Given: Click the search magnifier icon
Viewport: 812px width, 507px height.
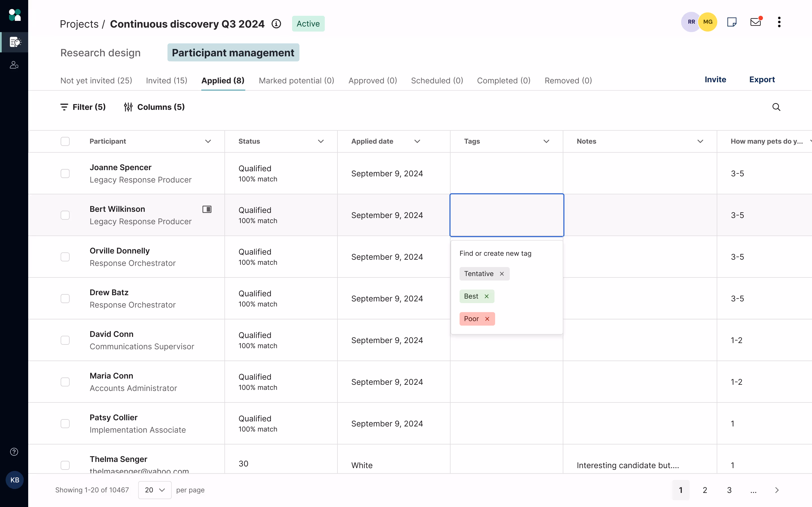Looking at the screenshot, I should point(776,107).
